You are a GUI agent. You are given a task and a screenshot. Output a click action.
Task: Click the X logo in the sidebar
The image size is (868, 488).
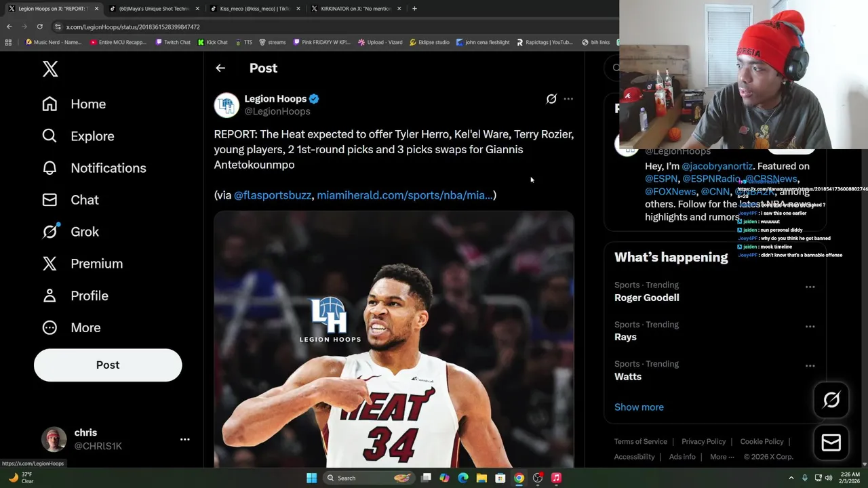pos(50,68)
